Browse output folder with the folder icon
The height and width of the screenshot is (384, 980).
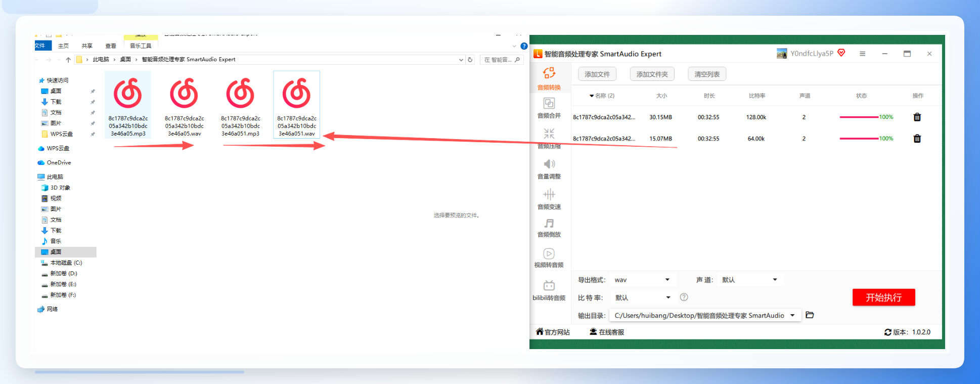(x=810, y=315)
